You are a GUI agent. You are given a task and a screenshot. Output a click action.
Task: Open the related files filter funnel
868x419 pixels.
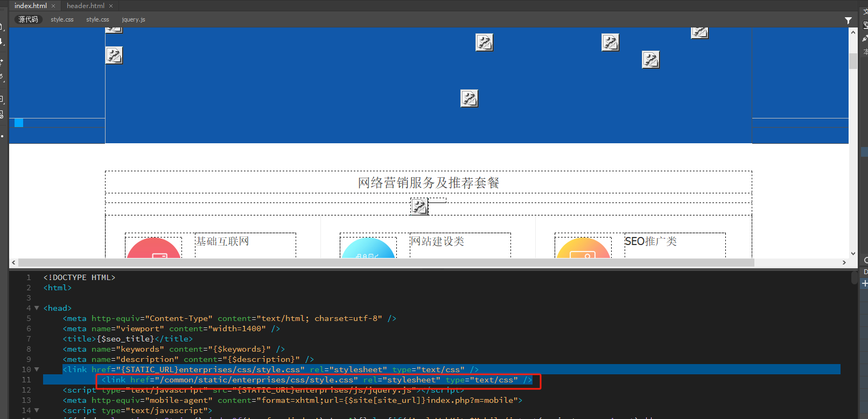coord(848,20)
